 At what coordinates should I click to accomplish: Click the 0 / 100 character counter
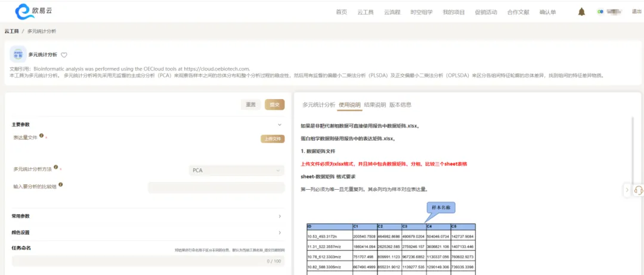[274, 261]
